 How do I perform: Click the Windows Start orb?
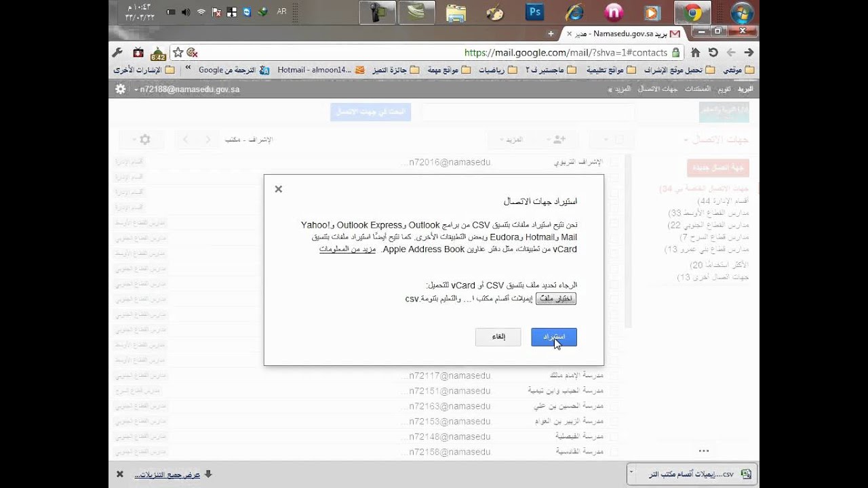(741, 12)
